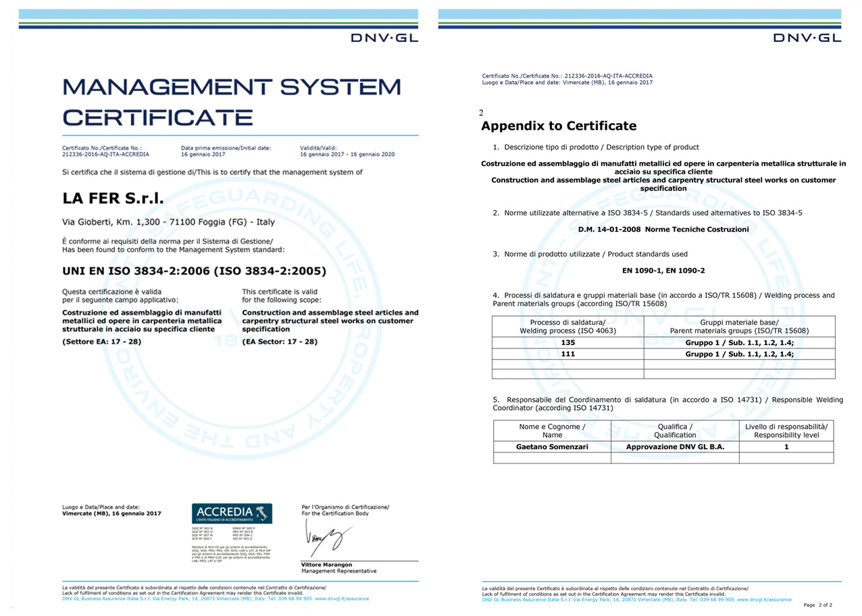Click Vimercate (MB) place and date on left page
Image resolution: width=862 pixels, height=616 pixels.
click(x=111, y=514)
